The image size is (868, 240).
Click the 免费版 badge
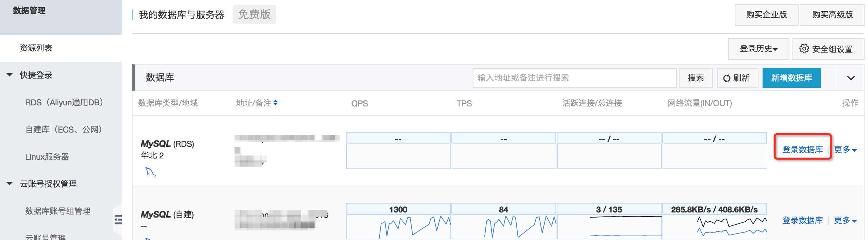(254, 14)
